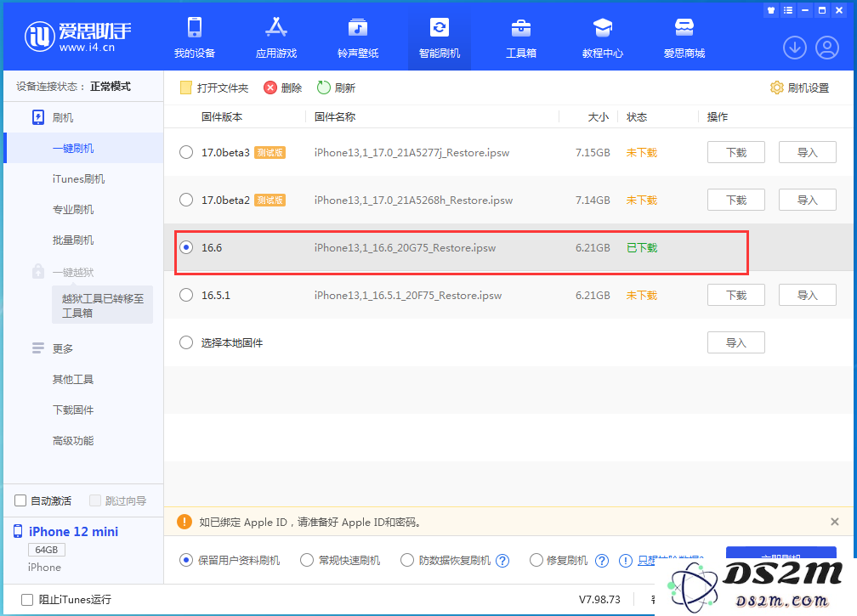This screenshot has width=857, height=616.
Task: Click help icon beside 防数据恢复刷机
Action: pyautogui.click(x=502, y=561)
